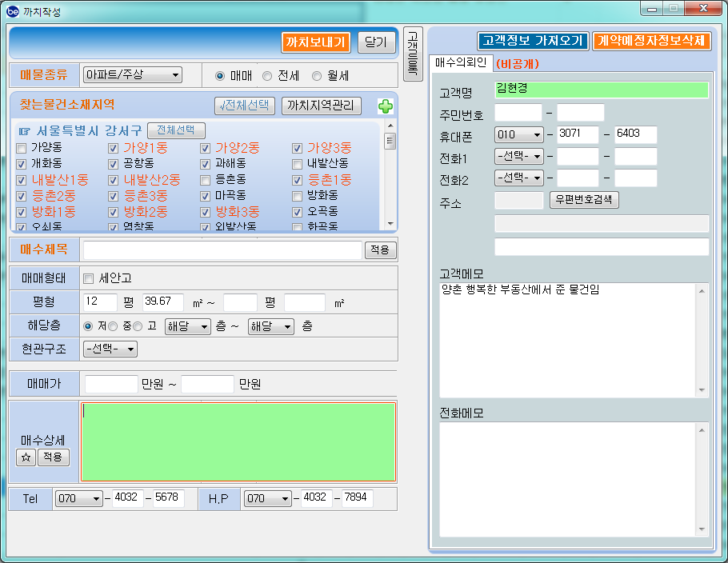Switch to the 매수의뢰인 tab
The height and width of the screenshot is (563, 728).
(x=460, y=62)
